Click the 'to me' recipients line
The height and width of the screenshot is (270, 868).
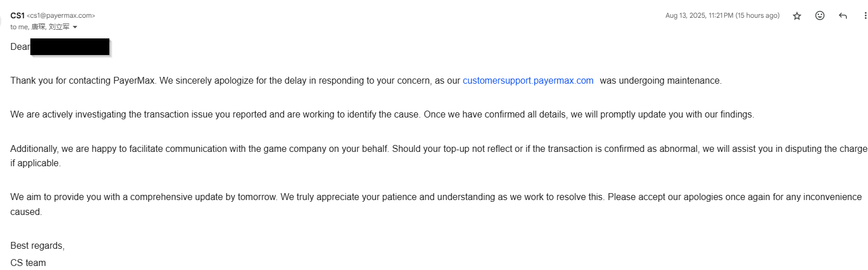coord(19,27)
